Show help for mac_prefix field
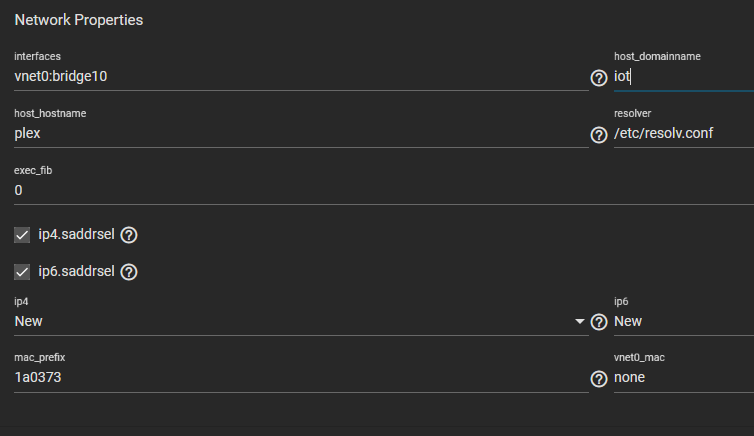Viewport: 754px width, 436px height. tap(599, 379)
